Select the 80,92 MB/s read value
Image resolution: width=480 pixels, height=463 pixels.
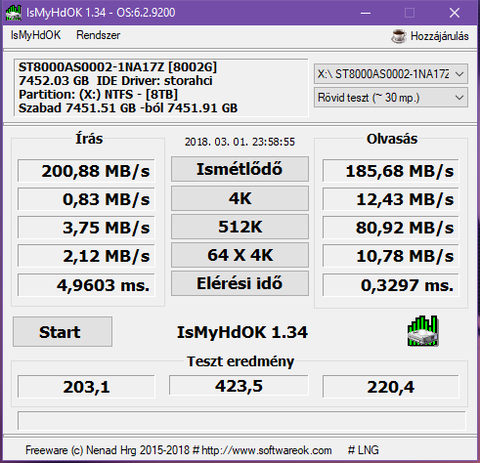[x=391, y=228]
